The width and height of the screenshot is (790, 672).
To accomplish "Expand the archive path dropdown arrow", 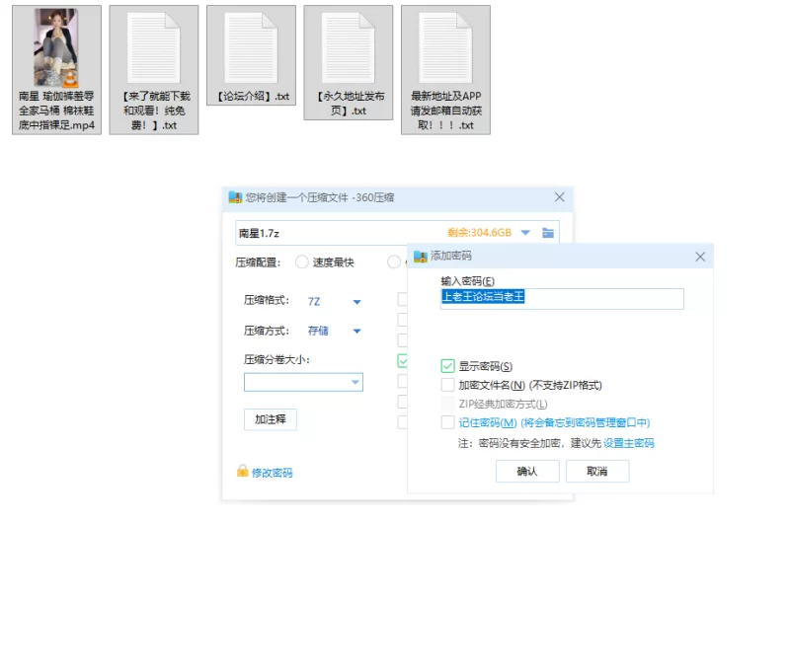I will click(x=525, y=233).
